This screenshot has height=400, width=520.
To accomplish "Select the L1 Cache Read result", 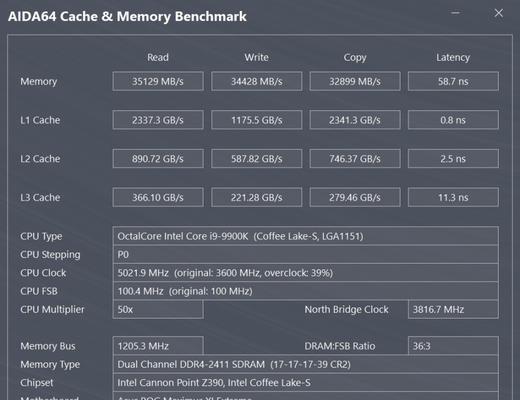I will coord(158,120).
